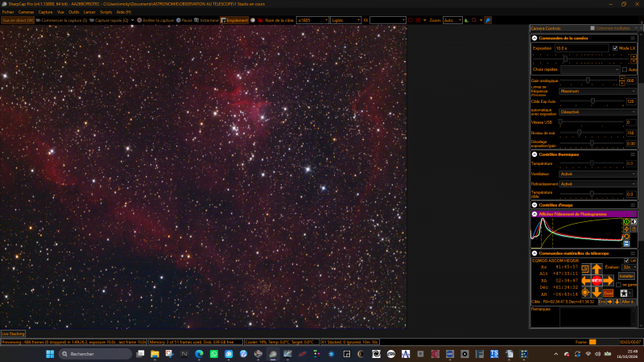Click the histogram horizontal zoom icon
The image size is (644, 362).
634,222
